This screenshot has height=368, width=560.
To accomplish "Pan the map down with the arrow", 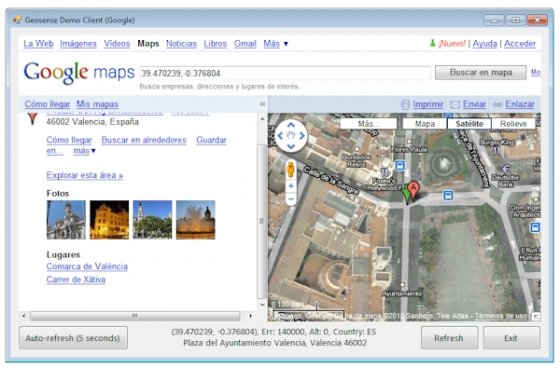I will click(291, 146).
